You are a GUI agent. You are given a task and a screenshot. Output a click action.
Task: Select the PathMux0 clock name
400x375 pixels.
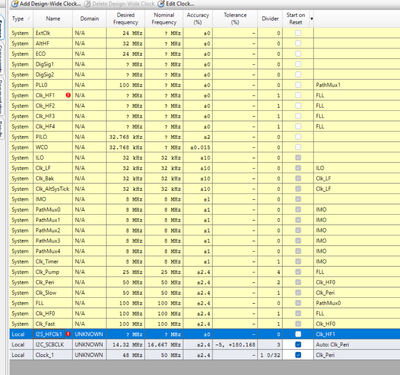point(48,210)
